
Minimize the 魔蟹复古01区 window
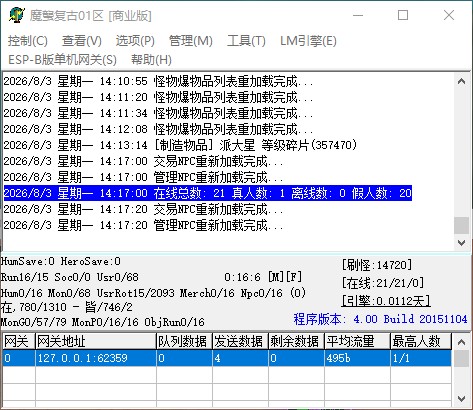point(358,15)
